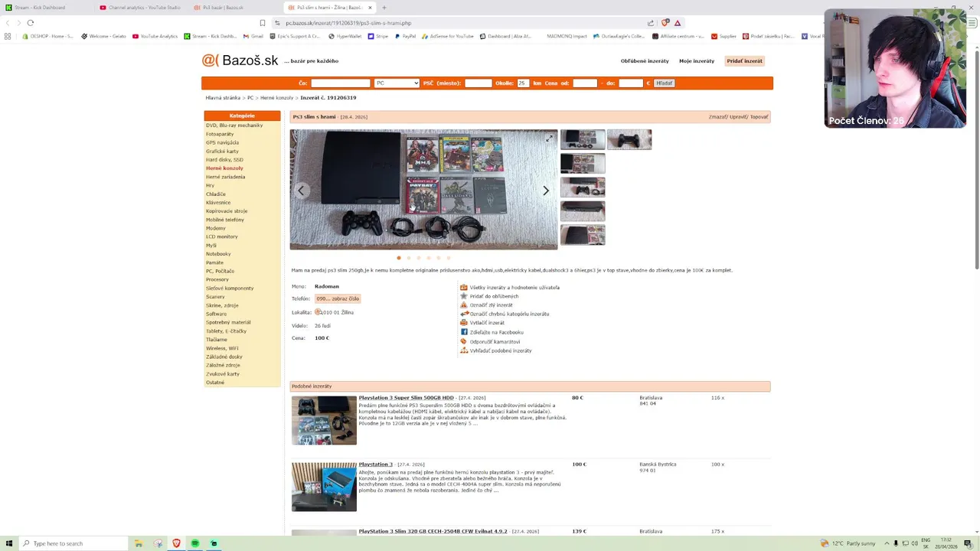
Task: Open the browser apps grid icon
Action: (x=8, y=36)
